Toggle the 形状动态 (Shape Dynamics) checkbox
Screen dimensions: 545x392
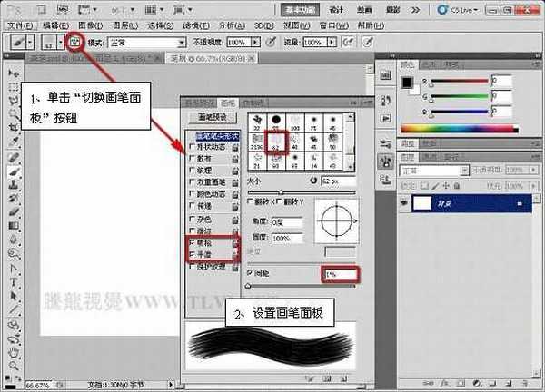click(191, 147)
